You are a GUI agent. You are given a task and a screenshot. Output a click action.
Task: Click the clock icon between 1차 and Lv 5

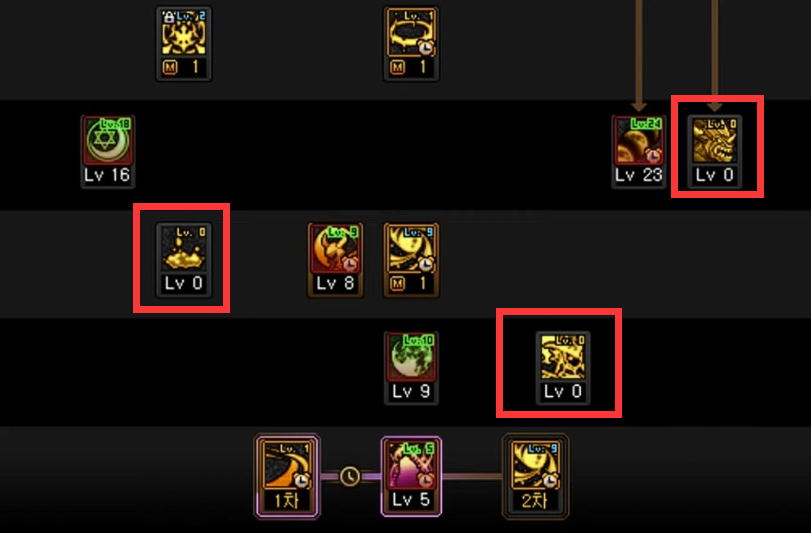pos(350,476)
